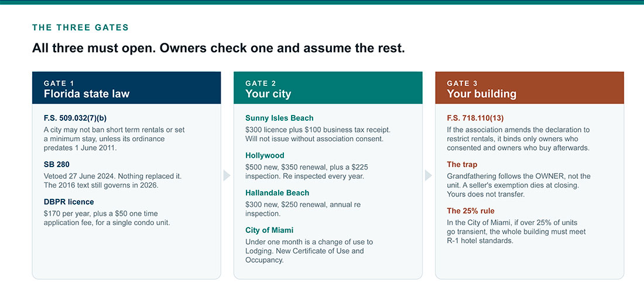Click the 'F.S. 718.110(13)' statute heading
The image size is (644, 302).
[x=475, y=118]
